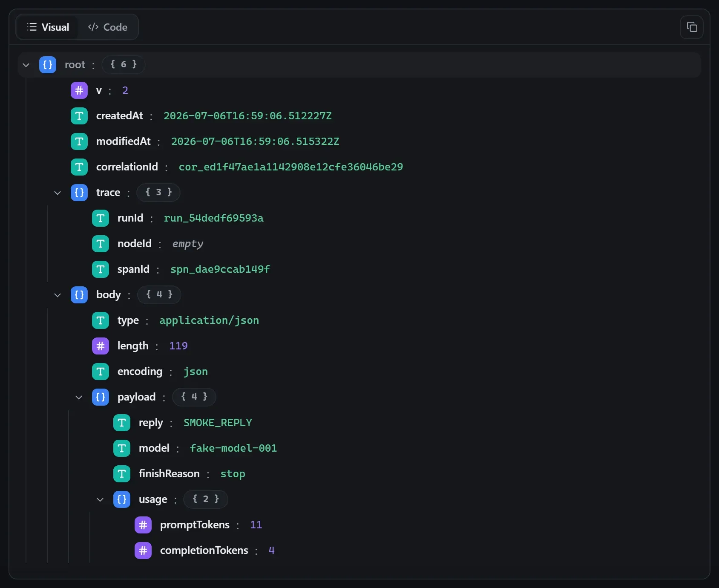Click the root object type icon
The image size is (719, 588).
[x=48, y=65]
